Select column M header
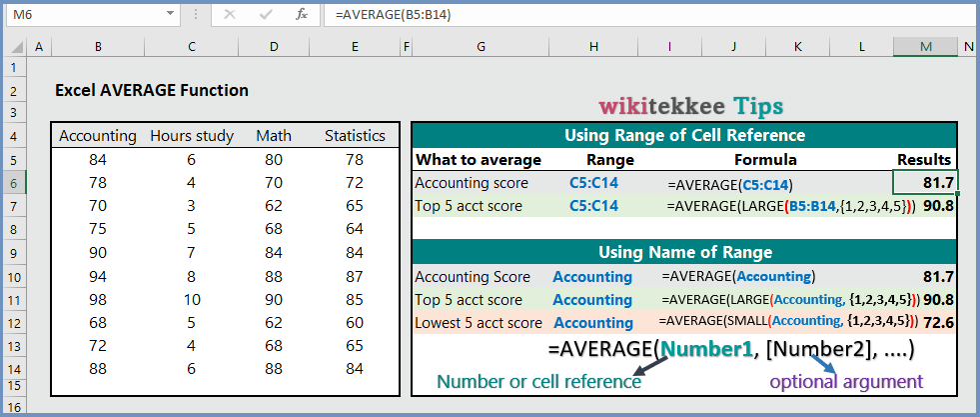The image size is (980, 417). pos(926,46)
